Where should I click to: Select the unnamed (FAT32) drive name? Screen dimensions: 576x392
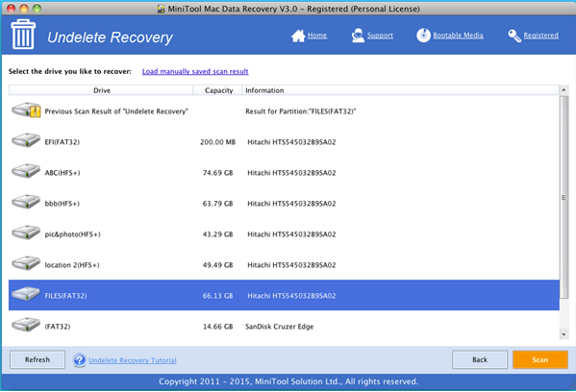pos(58,327)
